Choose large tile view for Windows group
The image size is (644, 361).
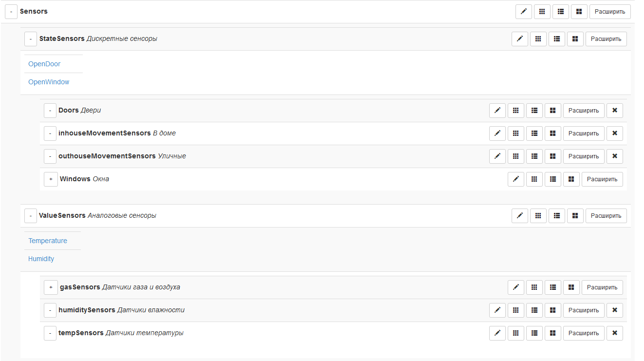[x=571, y=179]
